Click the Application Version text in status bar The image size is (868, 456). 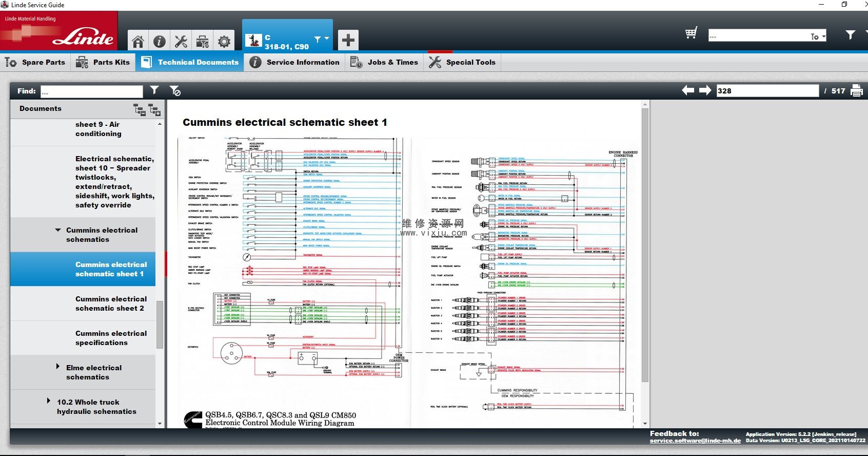click(801, 434)
